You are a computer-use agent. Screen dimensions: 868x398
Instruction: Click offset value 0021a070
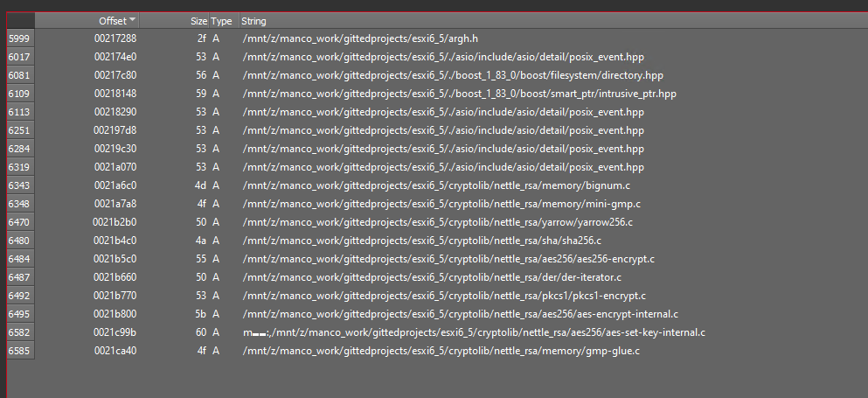[x=115, y=167]
